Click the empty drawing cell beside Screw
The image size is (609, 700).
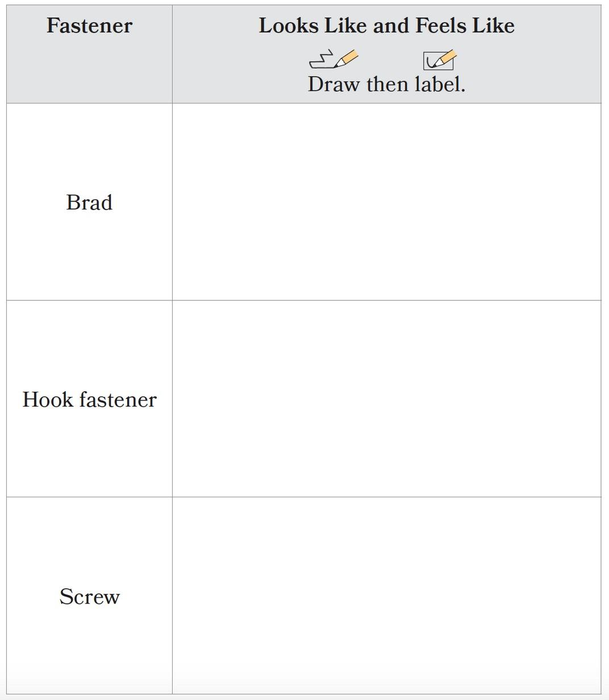(386, 596)
